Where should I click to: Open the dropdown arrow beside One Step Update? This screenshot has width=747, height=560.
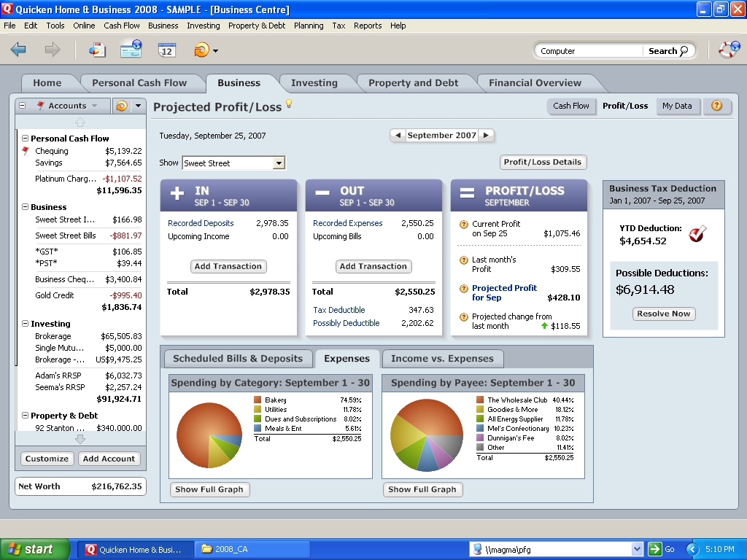215,50
